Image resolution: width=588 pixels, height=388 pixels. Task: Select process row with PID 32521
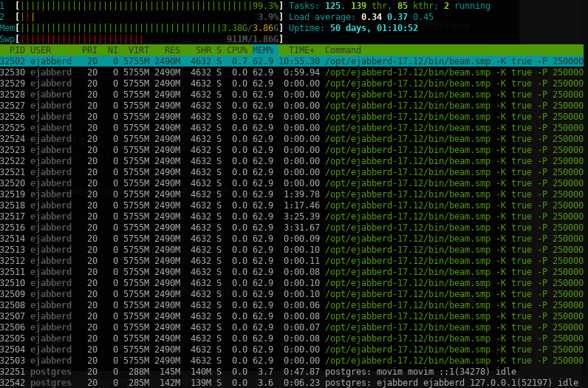coord(292,172)
